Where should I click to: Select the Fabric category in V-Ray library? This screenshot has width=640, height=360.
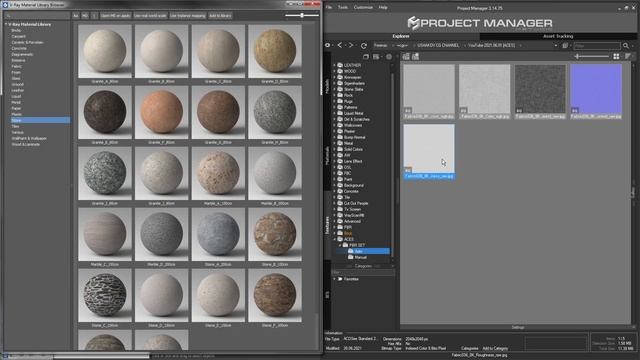click(x=17, y=66)
